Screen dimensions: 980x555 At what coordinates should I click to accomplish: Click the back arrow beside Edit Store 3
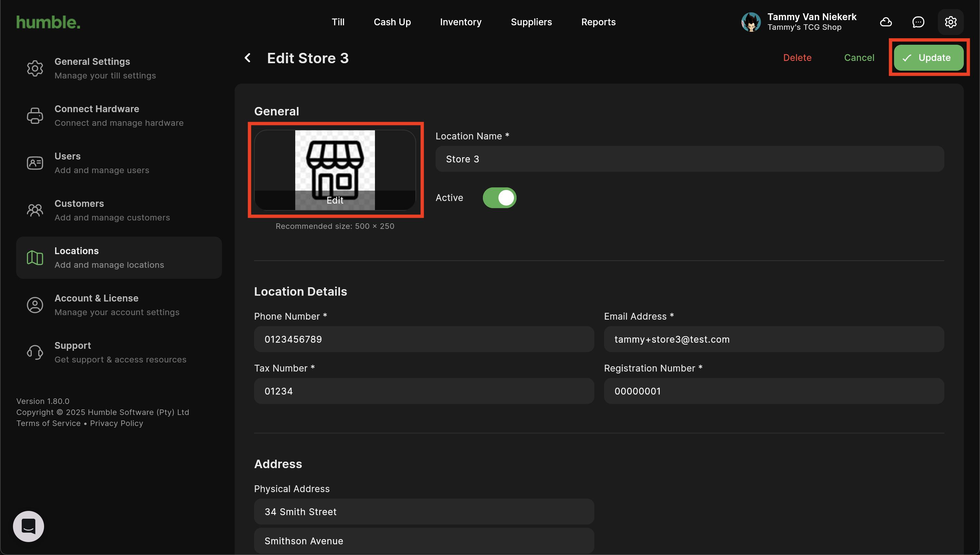[x=248, y=58]
